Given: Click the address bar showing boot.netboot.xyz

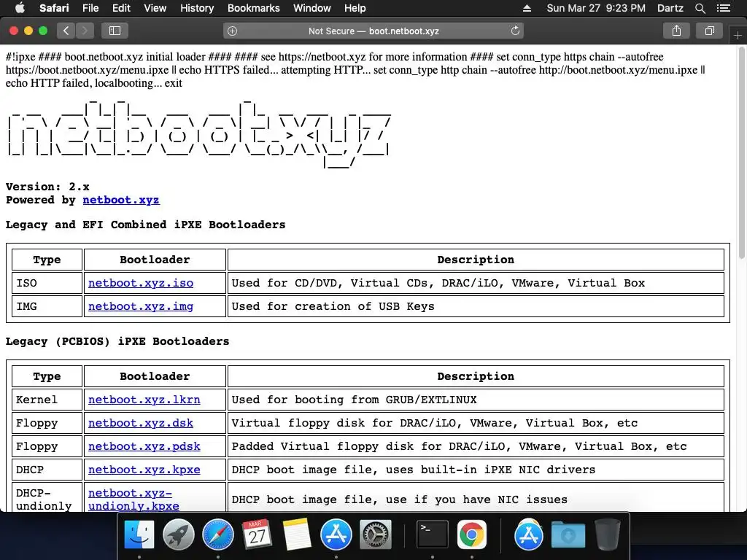Looking at the screenshot, I should click(x=373, y=31).
